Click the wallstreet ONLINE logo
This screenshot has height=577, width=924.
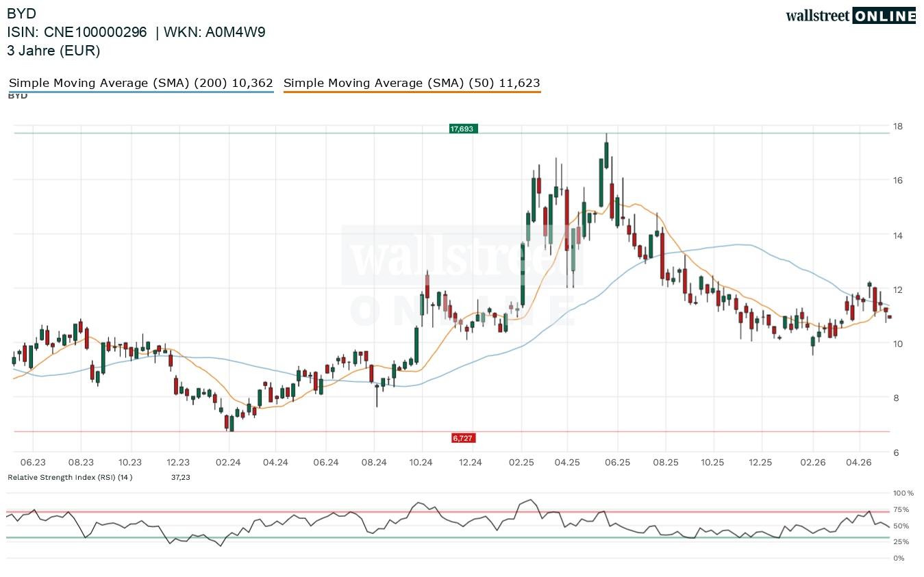(851, 16)
